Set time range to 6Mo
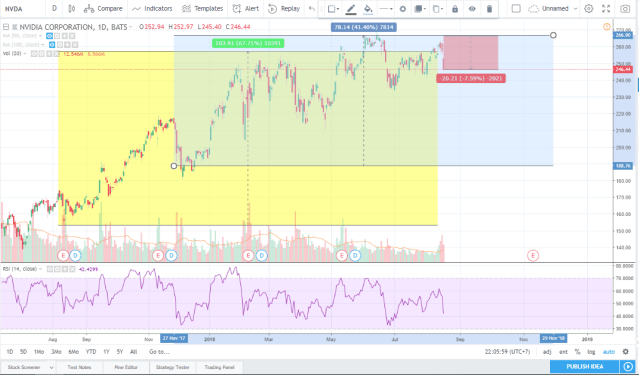This screenshot has height=375, width=639. 73,351
